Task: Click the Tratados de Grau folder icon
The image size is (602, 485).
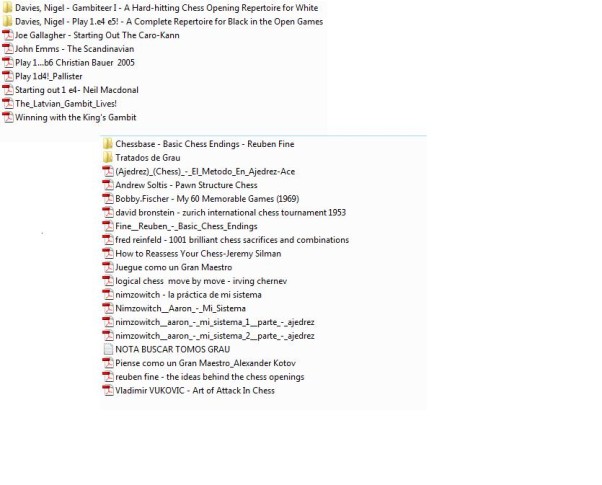Action: pyautogui.click(x=108, y=158)
